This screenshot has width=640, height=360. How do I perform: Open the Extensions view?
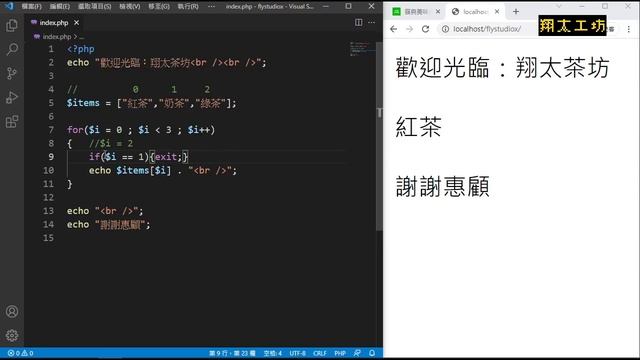pyautogui.click(x=12, y=122)
